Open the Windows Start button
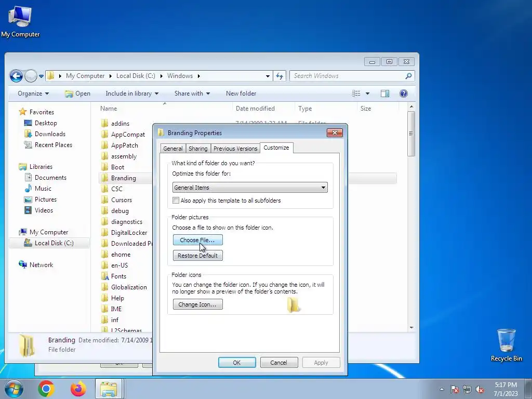532x399 pixels. coord(13,389)
